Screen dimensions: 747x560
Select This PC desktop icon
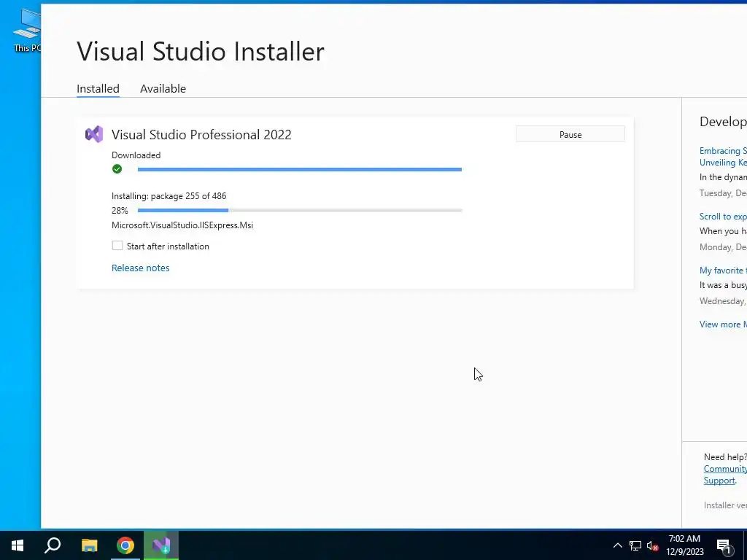27,29
